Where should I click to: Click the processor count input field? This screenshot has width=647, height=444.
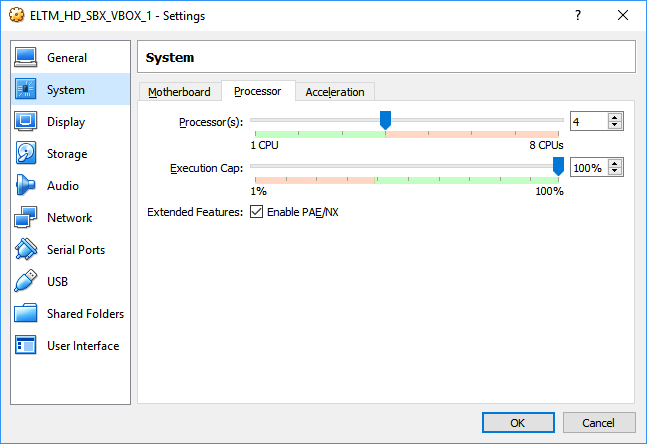pyautogui.click(x=588, y=121)
